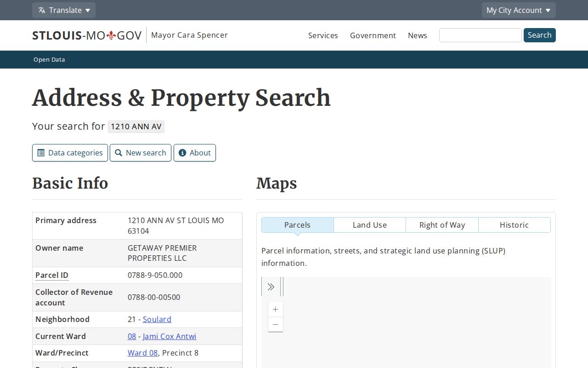Click the 08 current ward link
Image resolution: width=588 pixels, height=368 pixels.
click(132, 336)
